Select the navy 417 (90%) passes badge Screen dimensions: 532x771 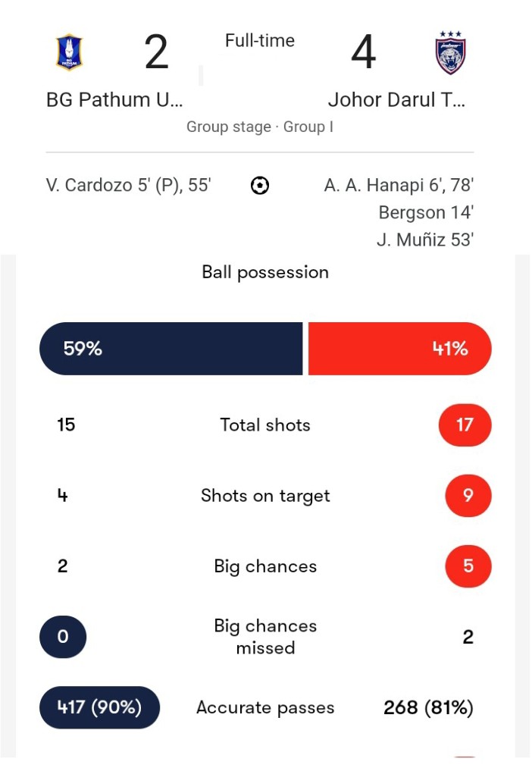100,707
